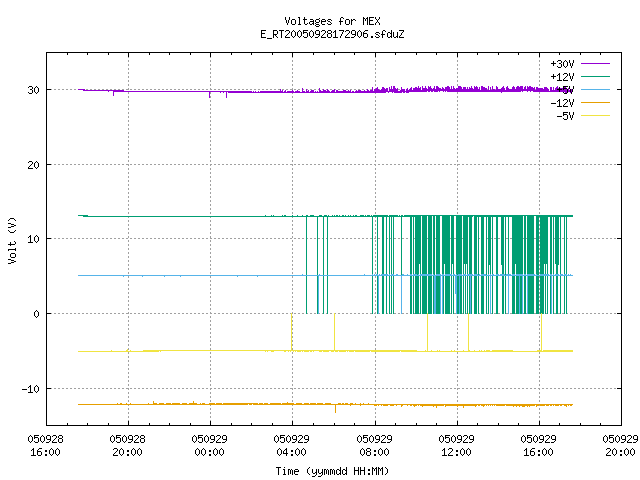Click the x-axis tick 050929 12:00
Screen dimensions: 640x480
point(456,445)
